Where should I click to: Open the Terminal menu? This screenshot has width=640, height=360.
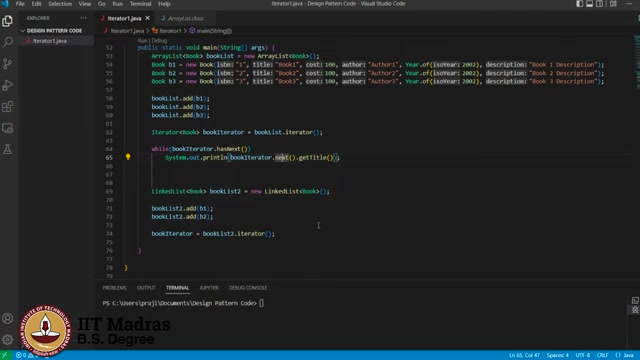click(140, 4)
